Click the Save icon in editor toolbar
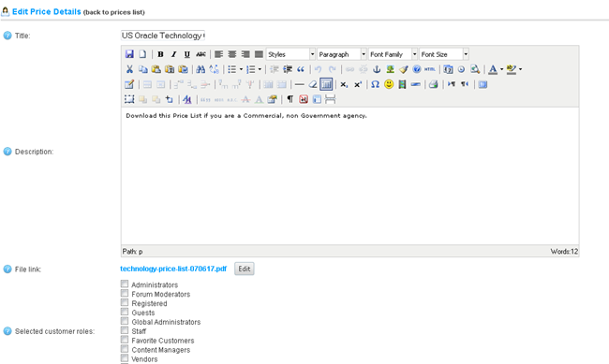Viewport: 609px width, 364px height. (x=129, y=54)
